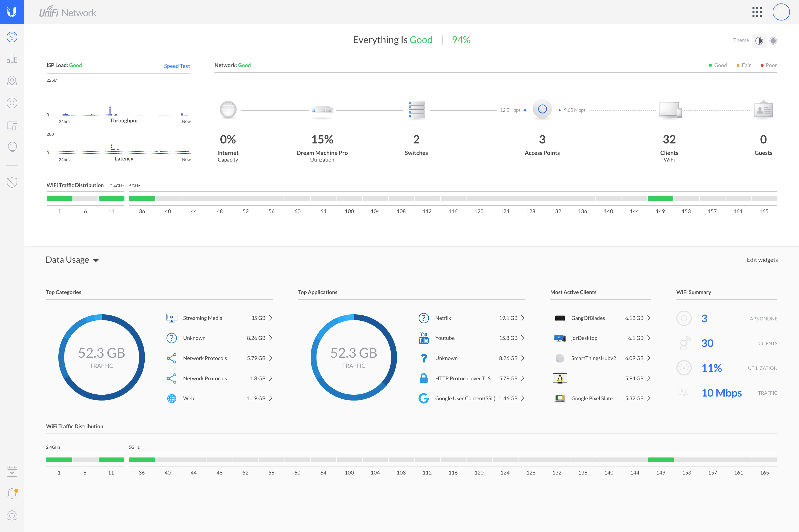Open the Settings gear icon

(x=12, y=516)
